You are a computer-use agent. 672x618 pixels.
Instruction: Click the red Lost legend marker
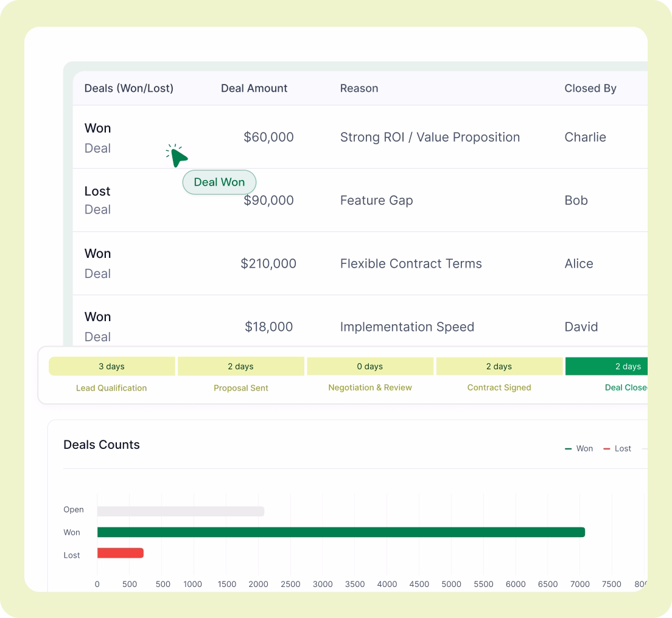coord(607,448)
